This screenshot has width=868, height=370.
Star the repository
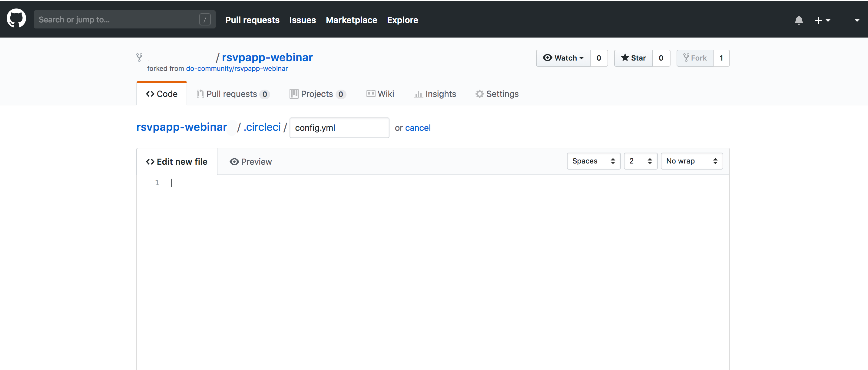[634, 58]
